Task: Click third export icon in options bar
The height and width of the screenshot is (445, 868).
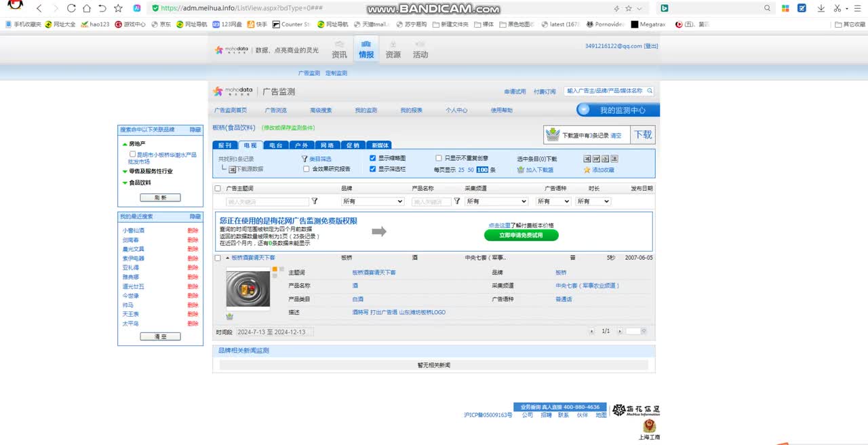Action: click(x=605, y=159)
